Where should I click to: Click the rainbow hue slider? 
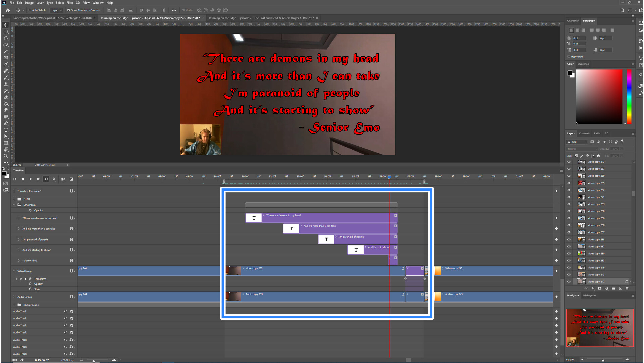pos(629,97)
